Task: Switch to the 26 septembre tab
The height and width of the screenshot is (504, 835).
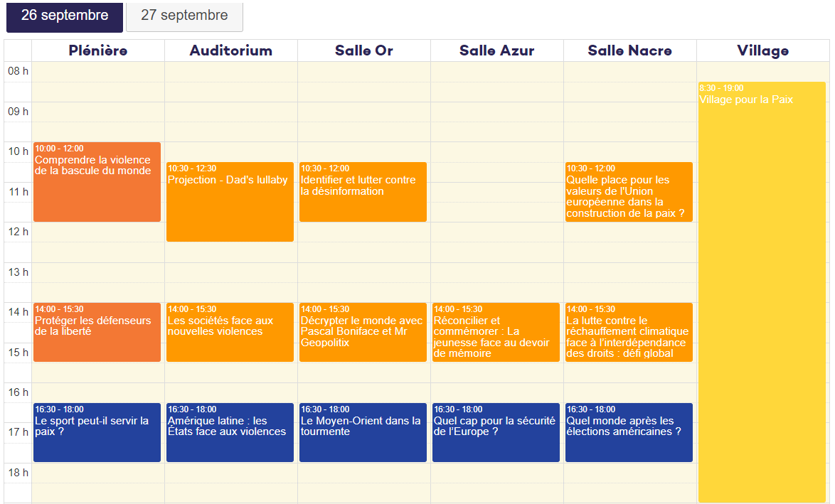Action: tap(65, 16)
